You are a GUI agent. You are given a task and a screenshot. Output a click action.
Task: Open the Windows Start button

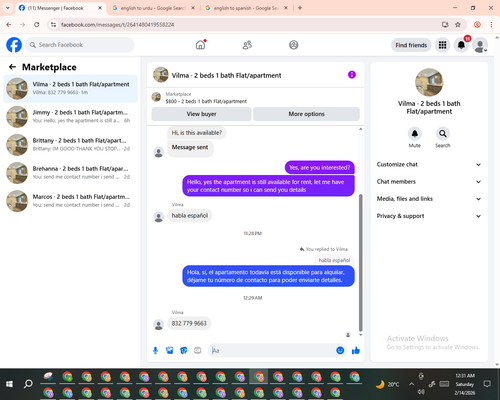click(x=9, y=384)
